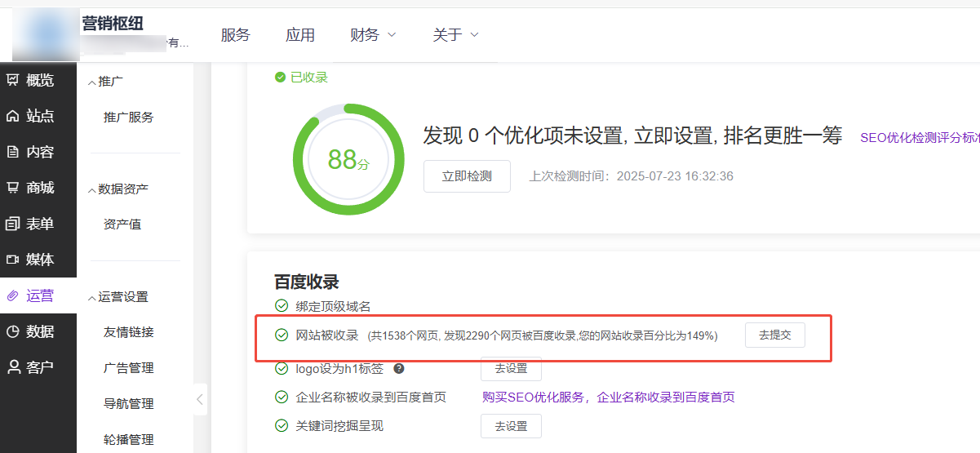Click 购买SEO优化服务 purple link
This screenshot has height=453, width=980.
point(534,397)
